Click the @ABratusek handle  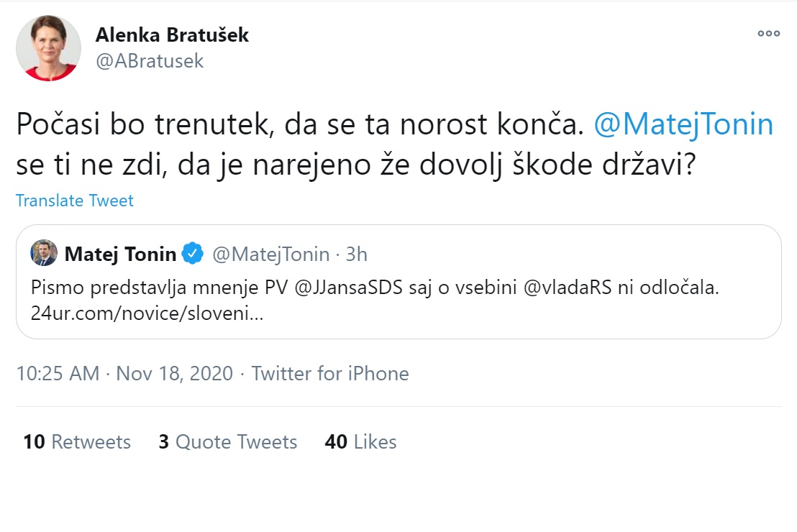[150, 61]
